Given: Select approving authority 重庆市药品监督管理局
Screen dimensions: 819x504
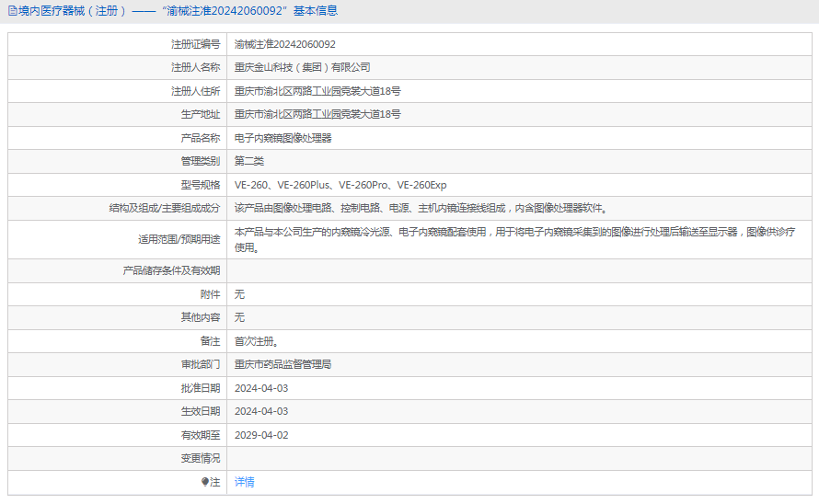Looking at the screenshot, I should [x=283, y=364].
